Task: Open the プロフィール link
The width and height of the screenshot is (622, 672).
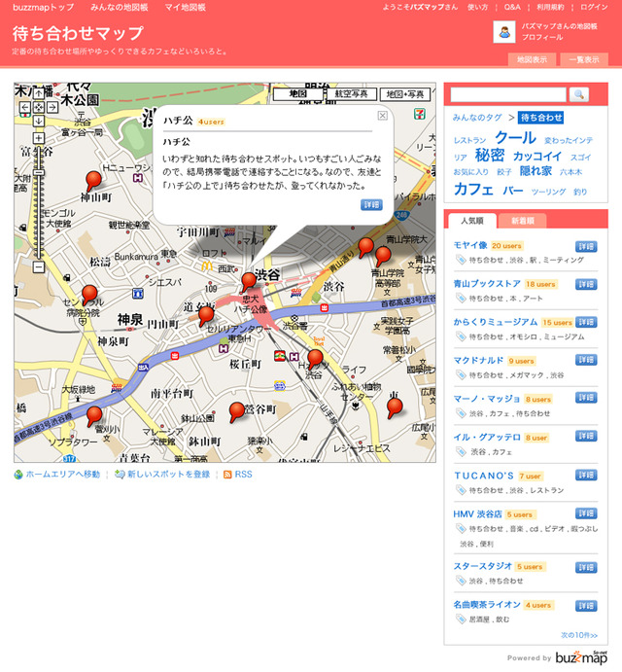Action: [542, 37]
